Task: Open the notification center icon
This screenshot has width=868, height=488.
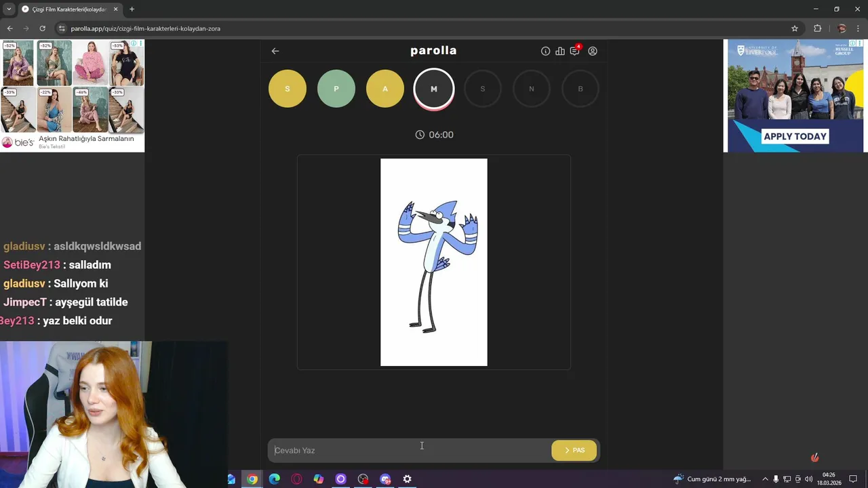Action: click(x=854, y=479)
